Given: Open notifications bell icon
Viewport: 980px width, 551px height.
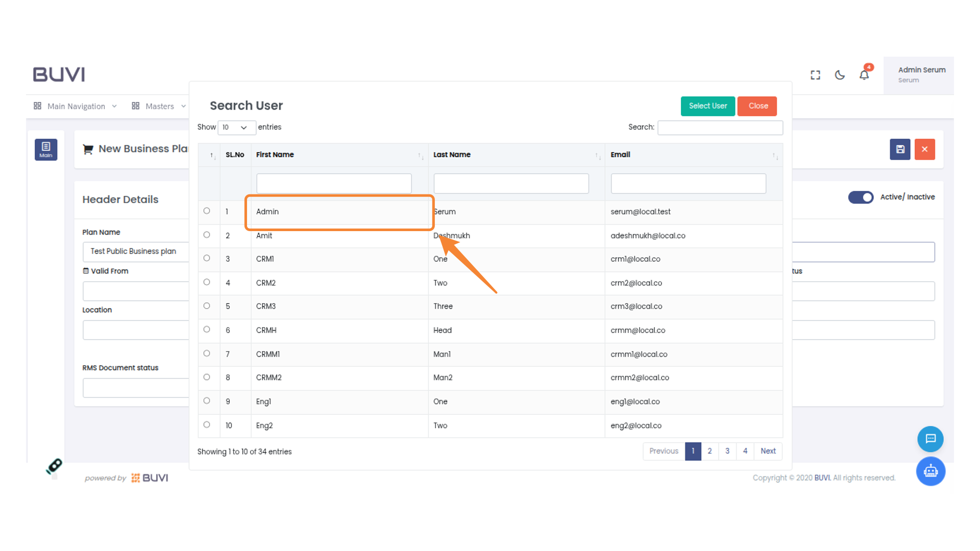Looking at the screenshot, I should (x=864, y=75).
